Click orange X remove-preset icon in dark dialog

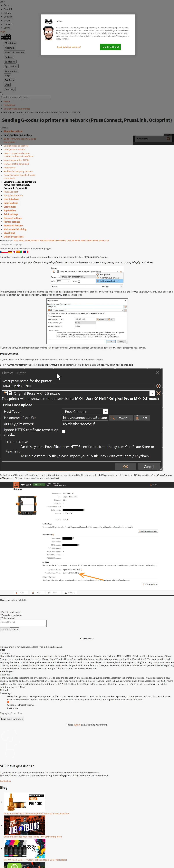point(158,393)
